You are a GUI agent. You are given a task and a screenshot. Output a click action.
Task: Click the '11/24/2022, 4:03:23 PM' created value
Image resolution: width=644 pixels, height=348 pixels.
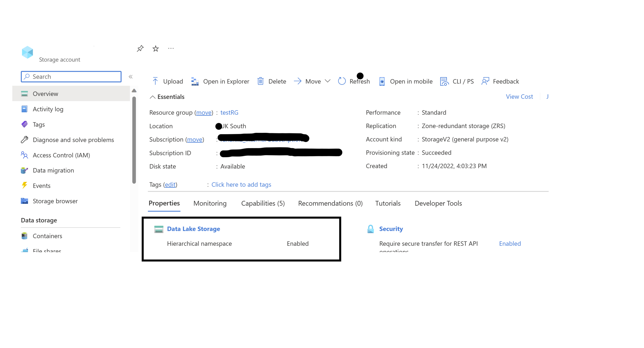[454, 166]
